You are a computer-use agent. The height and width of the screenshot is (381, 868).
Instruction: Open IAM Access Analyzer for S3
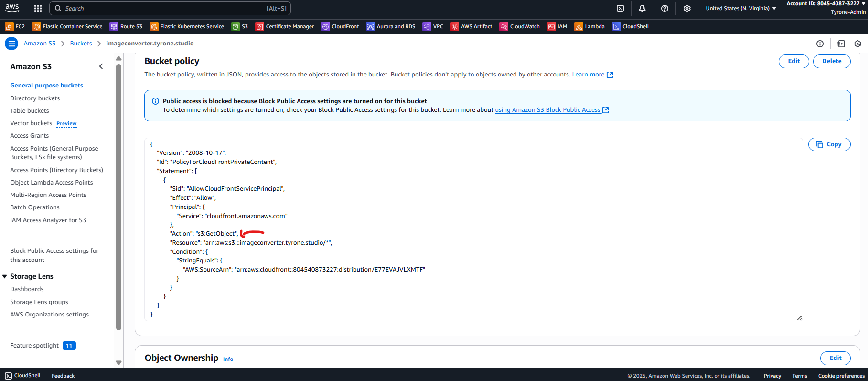point(48,220)
